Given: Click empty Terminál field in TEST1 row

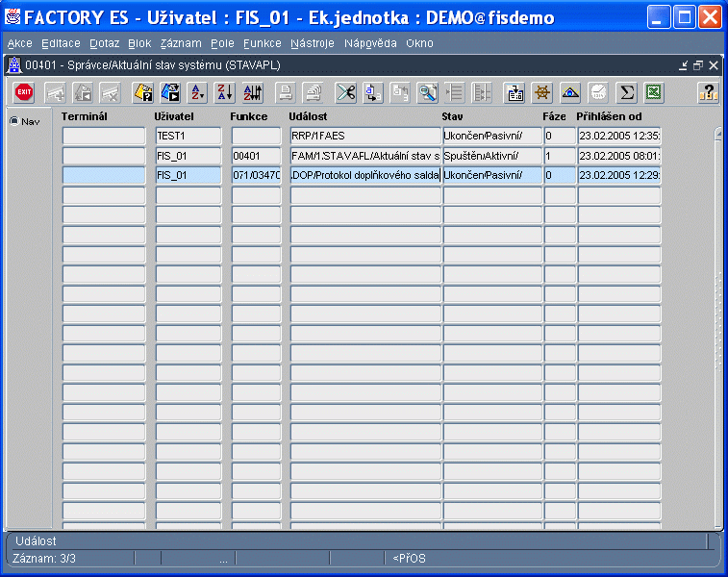Looking at the screenshot, I should 104,136.
